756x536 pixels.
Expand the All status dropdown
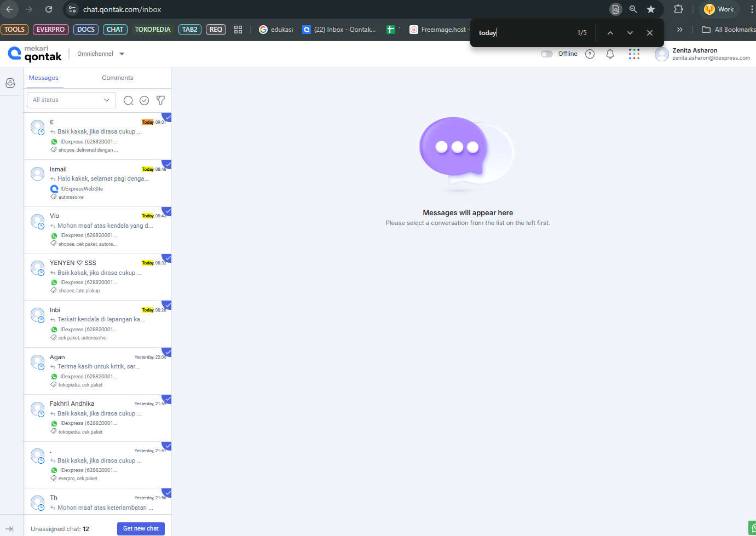click(x=71, y=100)
